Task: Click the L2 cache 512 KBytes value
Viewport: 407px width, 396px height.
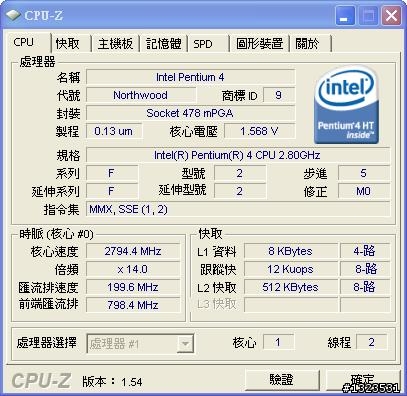Action: [x=291, y=287]
